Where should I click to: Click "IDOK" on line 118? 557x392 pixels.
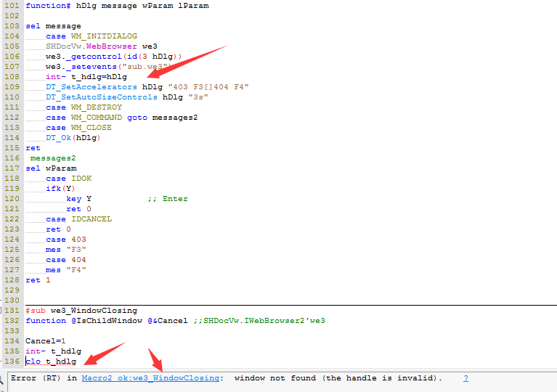click(x=81, y=179)
